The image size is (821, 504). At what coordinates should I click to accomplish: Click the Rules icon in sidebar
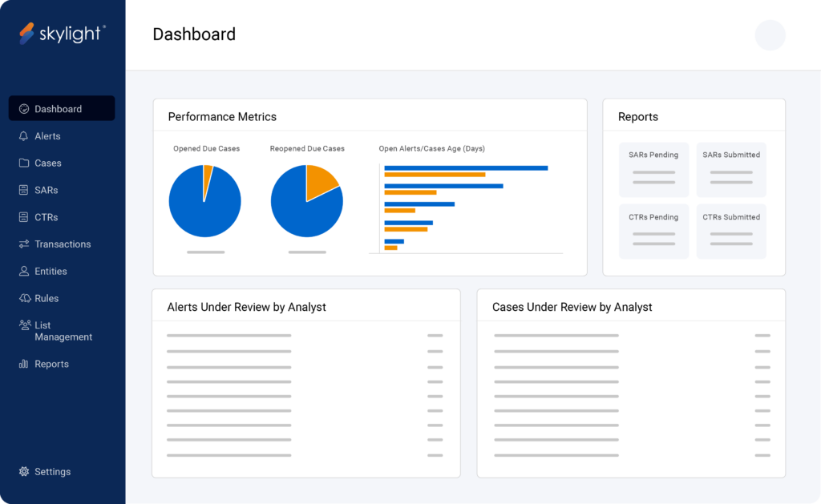(24, 299)
